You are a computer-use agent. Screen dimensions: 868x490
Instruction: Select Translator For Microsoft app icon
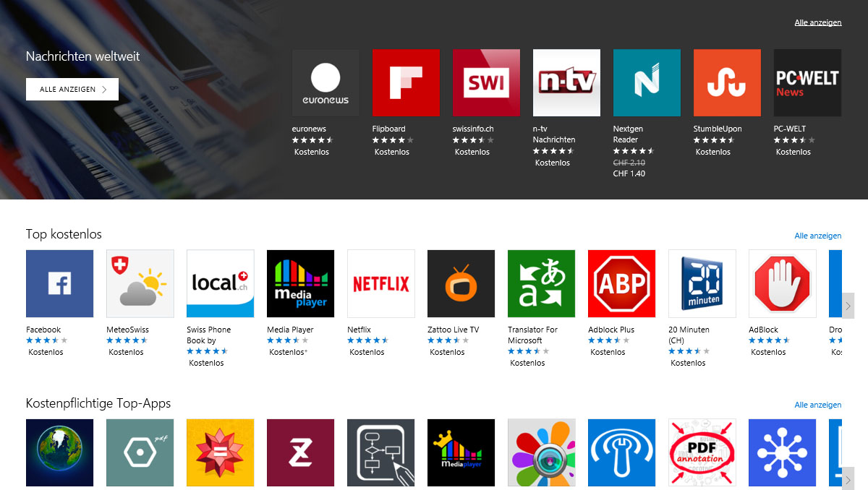point(542,283)
